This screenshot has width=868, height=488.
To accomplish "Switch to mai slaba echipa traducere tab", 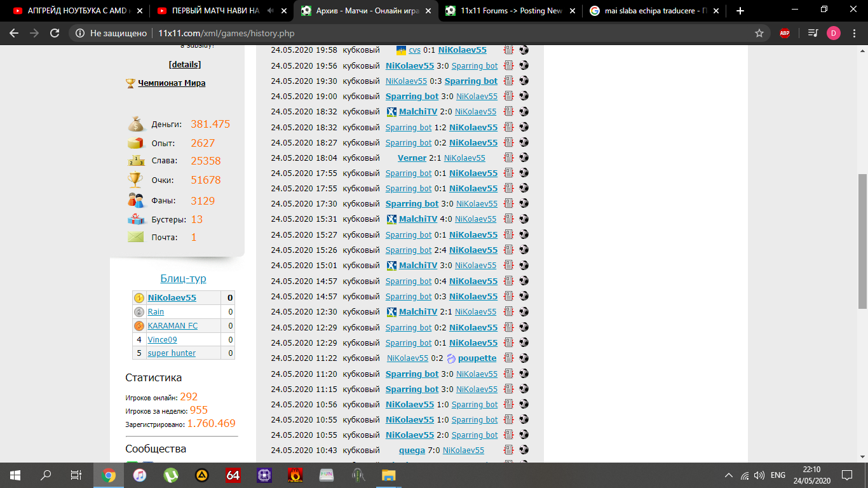I will click(654, 11).
